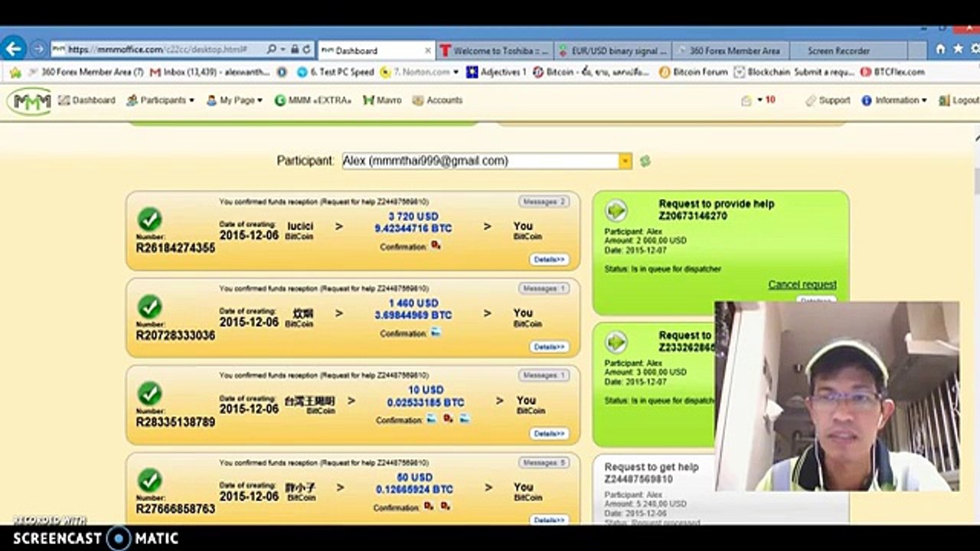Open first confirmation icon in 50 USD order
Screen dimensions: 980x551
pyautogui.click(x=429, y=506)
